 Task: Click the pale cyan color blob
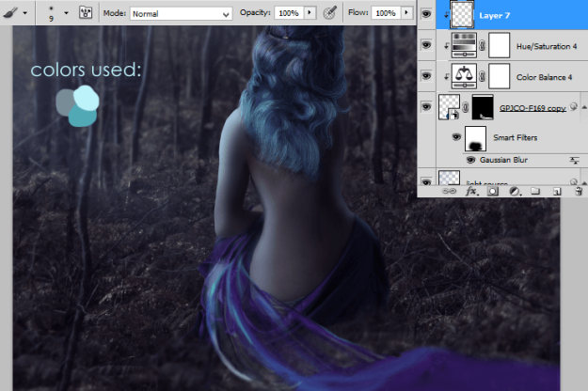click(87, 98)
